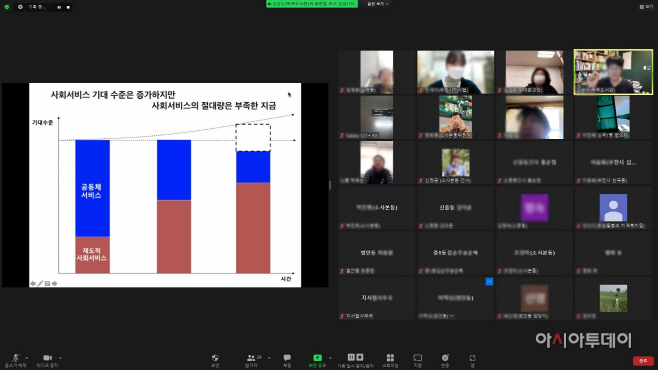Select the Galaxy S21+ 5G participant tile
The height and width of the screenshot is (370, 658).
[x=376, y=117]
